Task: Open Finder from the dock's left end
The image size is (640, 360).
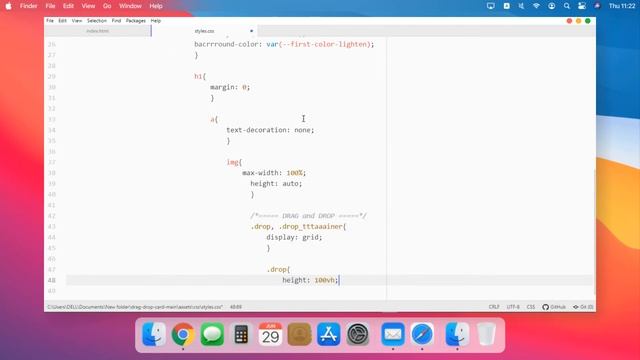Action: 154,334
